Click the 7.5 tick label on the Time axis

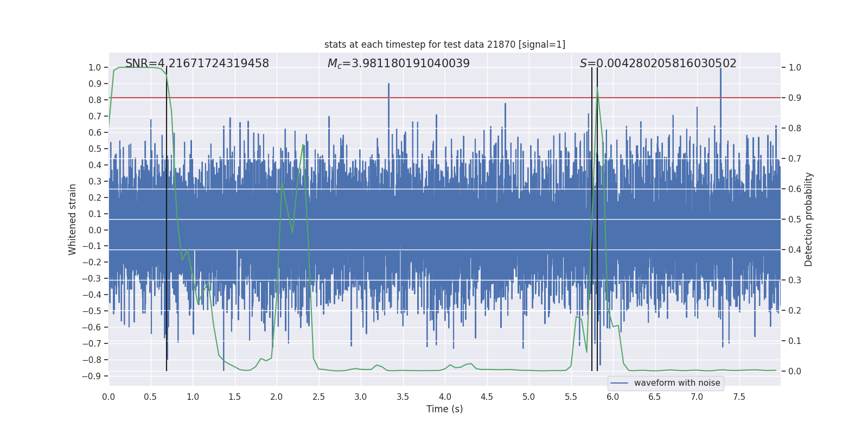pos(739,397)
